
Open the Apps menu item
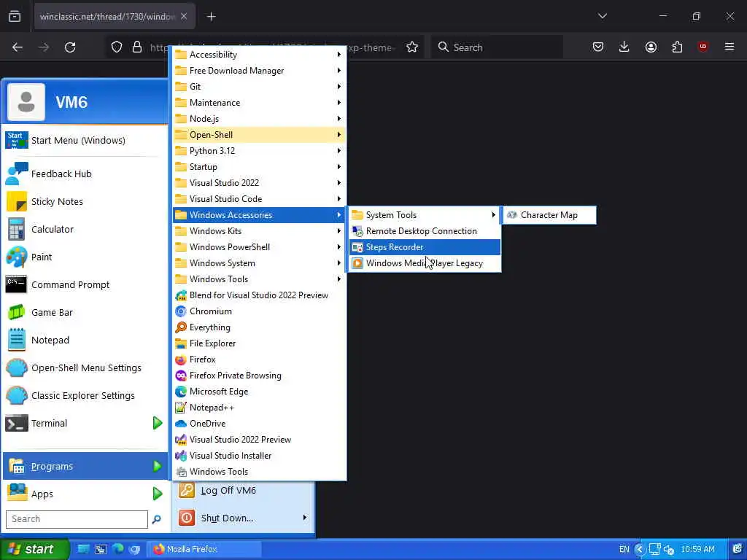(x=85, y=494)
